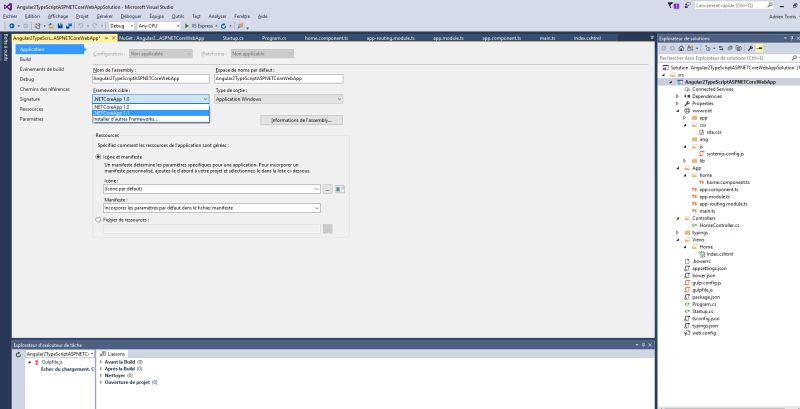Open the Any CPU platform dropdown

[159, 25]
